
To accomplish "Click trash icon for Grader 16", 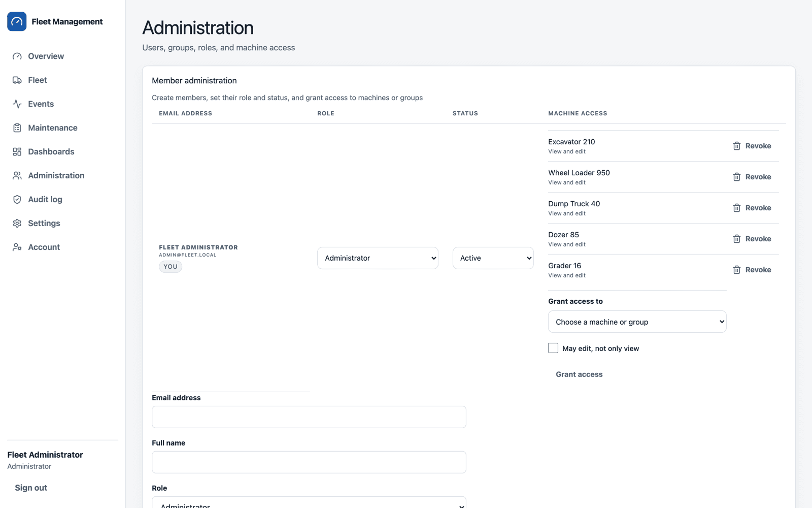I will pyautogui.click(x=737, y=270).
